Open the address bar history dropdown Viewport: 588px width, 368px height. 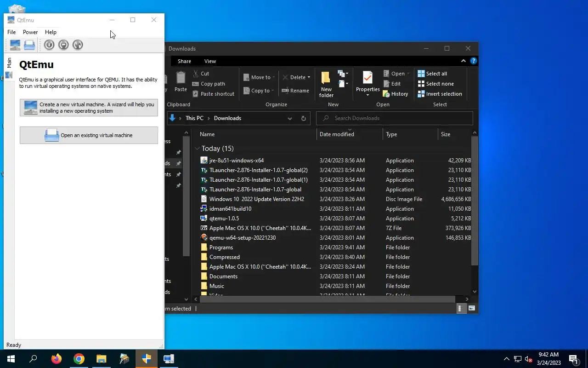pos(290,118)
